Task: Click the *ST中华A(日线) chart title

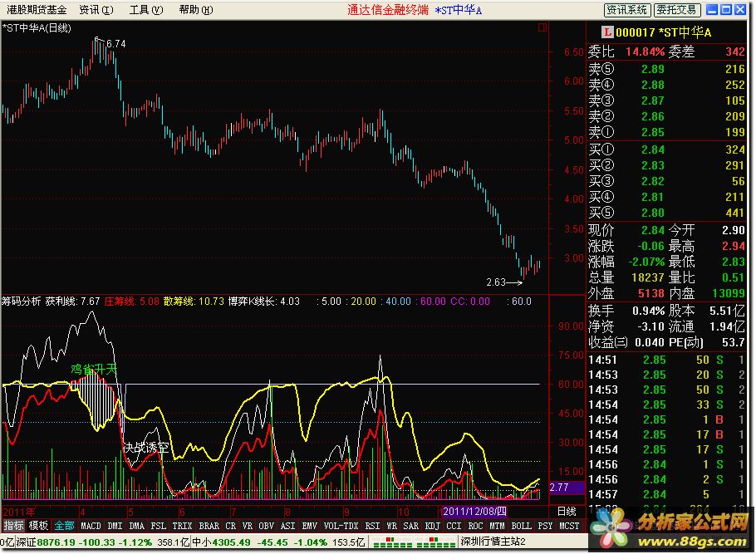Action: (x=37, y=28)
